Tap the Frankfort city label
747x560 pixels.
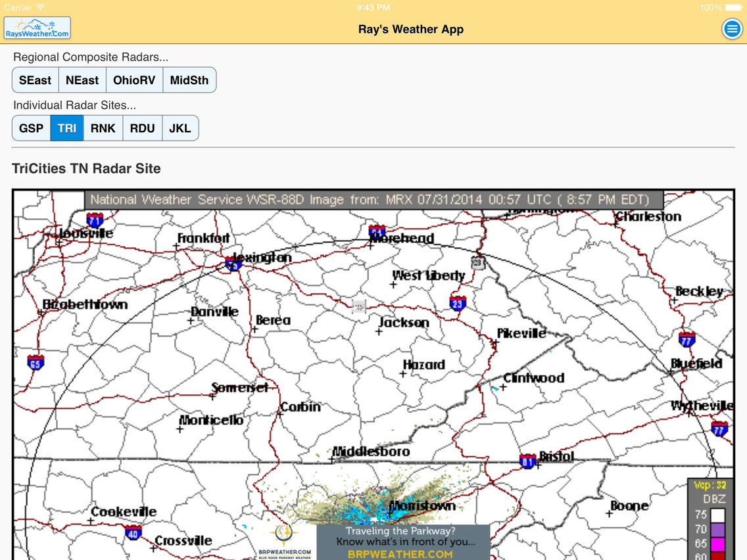click(203, 238)
